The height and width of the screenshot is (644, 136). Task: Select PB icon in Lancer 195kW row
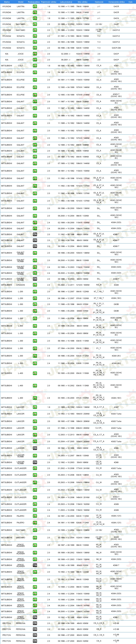(x=35, y=441)
